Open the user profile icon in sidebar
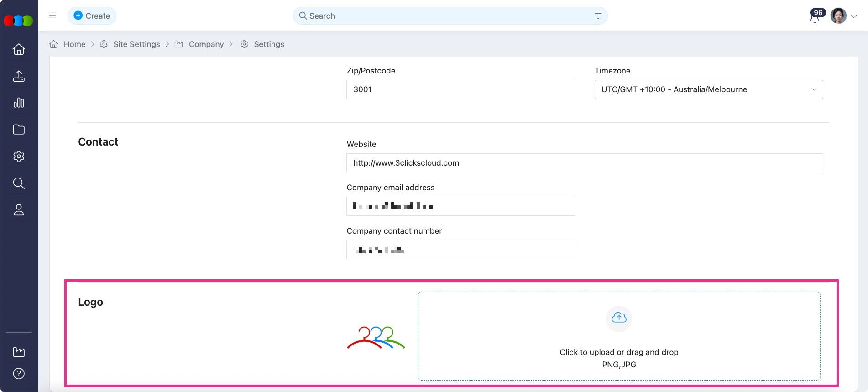The image size is (868, 392). pos(19,210)
